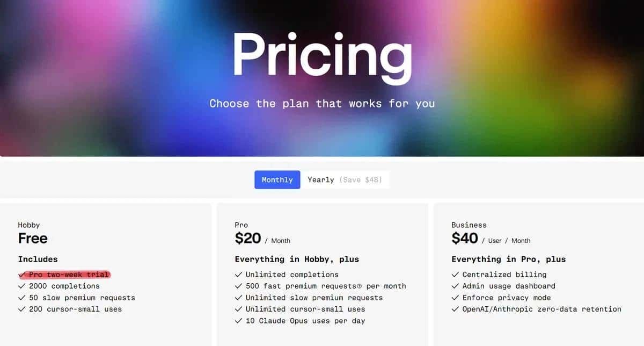Click checkmark next to Enforce privacy mode
The image size is (644, 346).
[455, 298]
